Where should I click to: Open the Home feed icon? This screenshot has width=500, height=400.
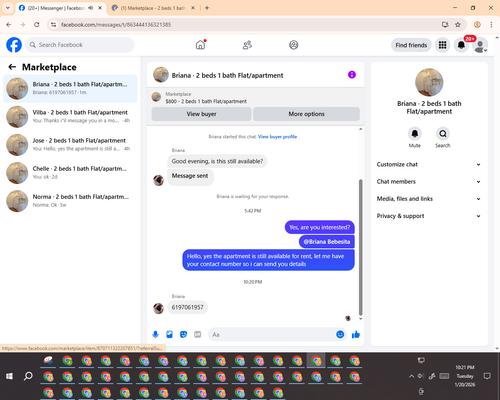[200, 45]
